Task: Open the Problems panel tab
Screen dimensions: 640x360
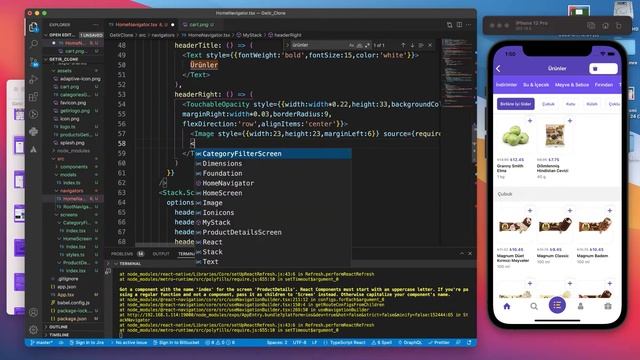Action: 122,254
